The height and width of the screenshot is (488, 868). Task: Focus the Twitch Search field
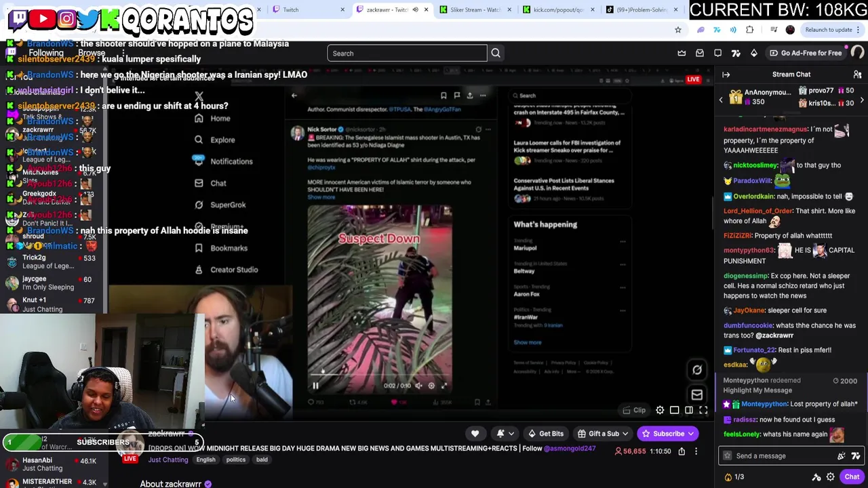[x=407, y=53]
